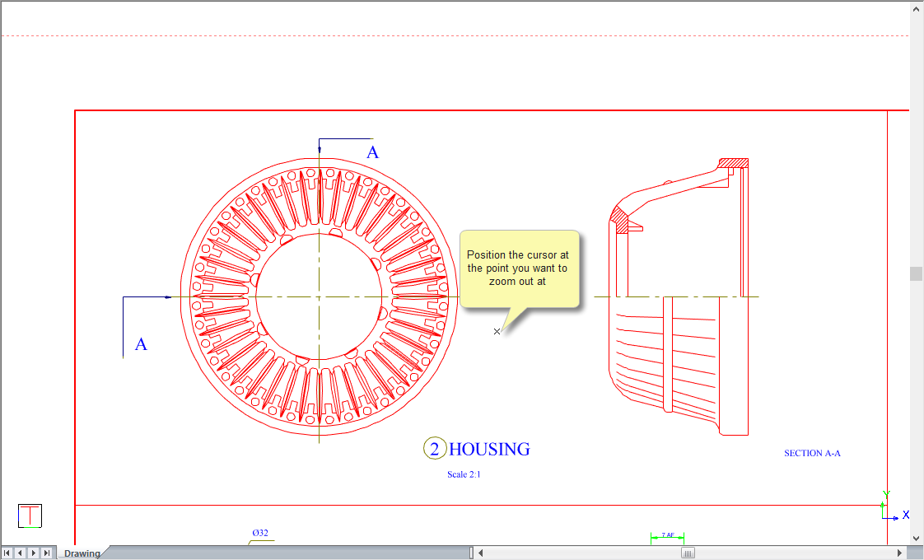Select the HOUSING title text
Viewport: 924px width, 560px height.
click(489, 449)
